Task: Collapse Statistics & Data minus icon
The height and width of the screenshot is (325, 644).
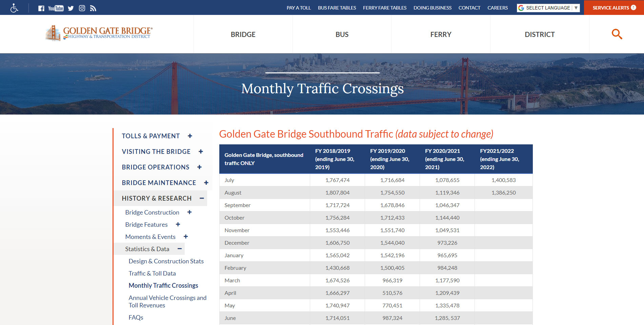Action: point(180,249)
